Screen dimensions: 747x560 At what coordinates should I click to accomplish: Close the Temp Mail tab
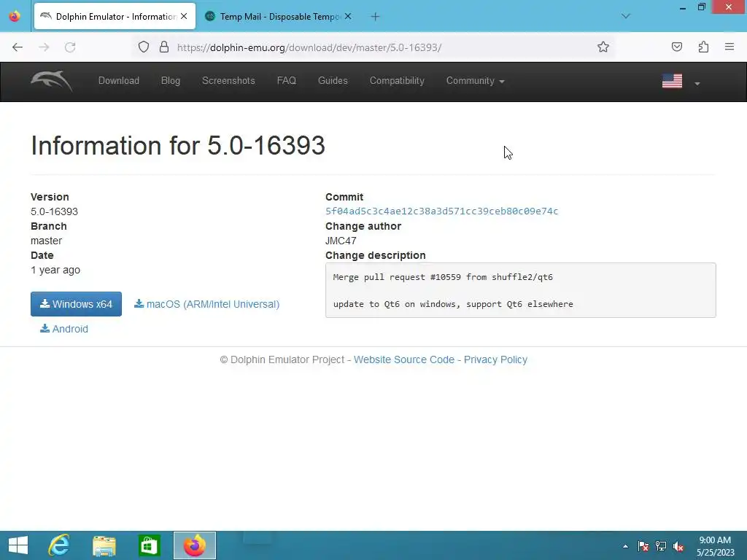click(x=348, y=16)
